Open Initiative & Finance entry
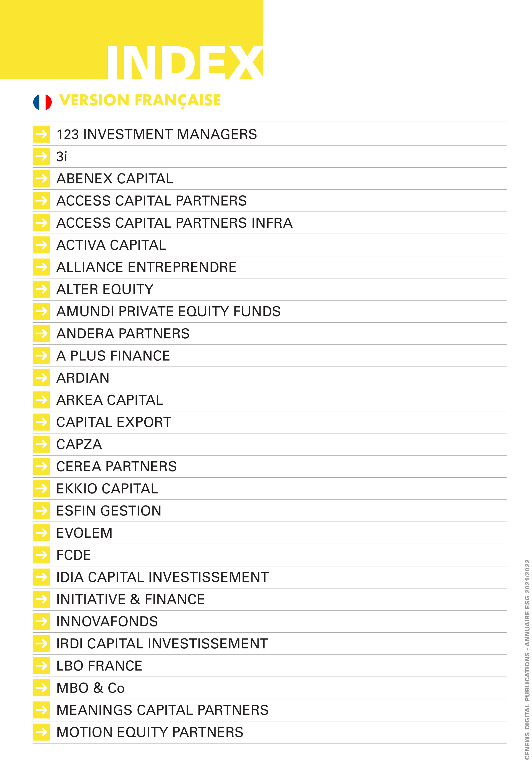This screenshot has height=762, width=532. [130, 599]
